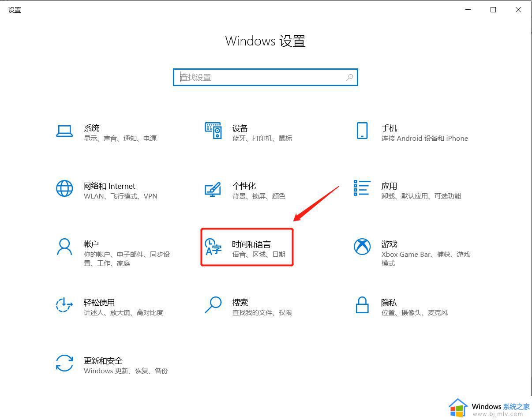
Task: Click the Privacy padlock icon
Action: 362,305
